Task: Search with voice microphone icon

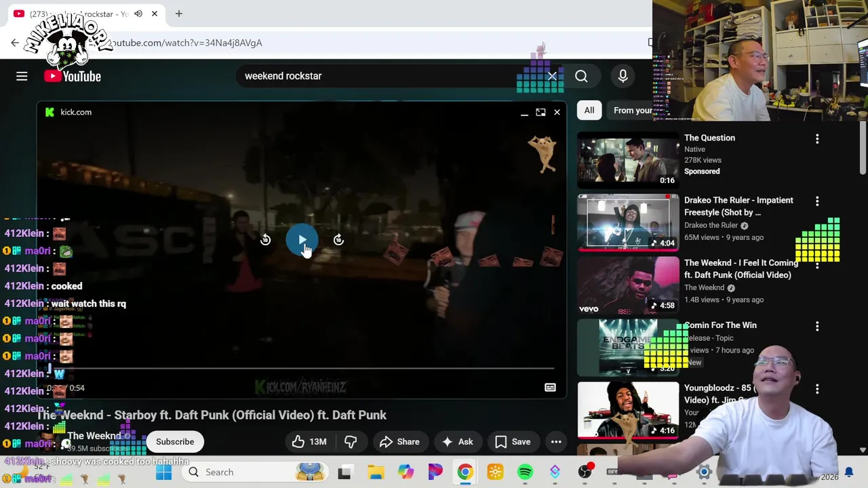Action: pos(623,76)
